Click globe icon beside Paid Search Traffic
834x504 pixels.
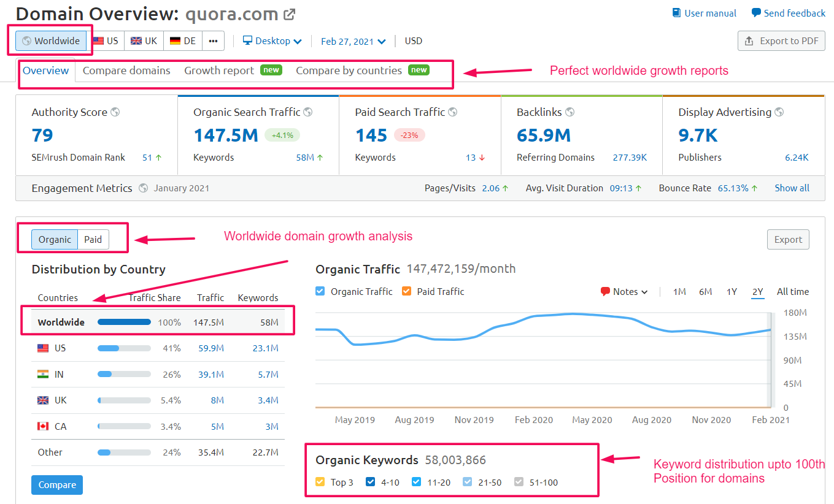(453, 112)
